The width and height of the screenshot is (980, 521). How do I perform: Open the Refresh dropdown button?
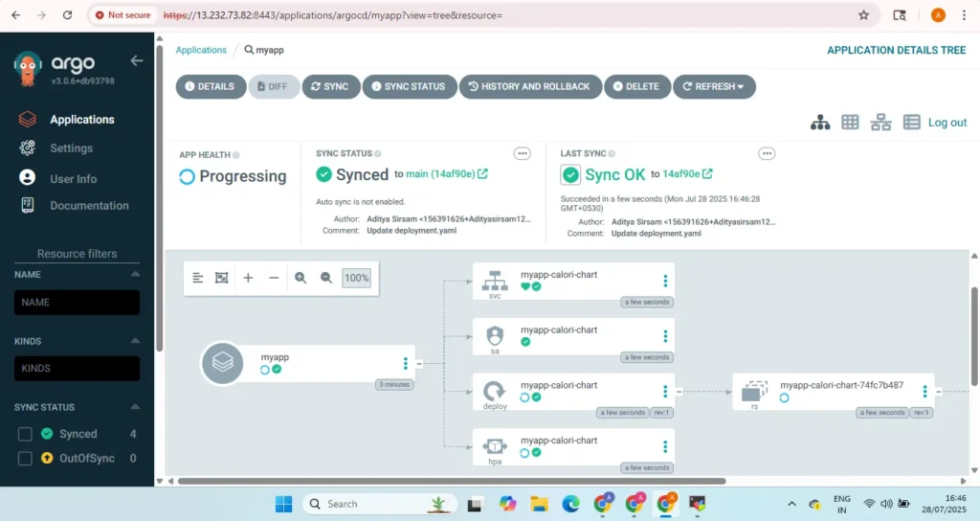click(x=714, y=86)
